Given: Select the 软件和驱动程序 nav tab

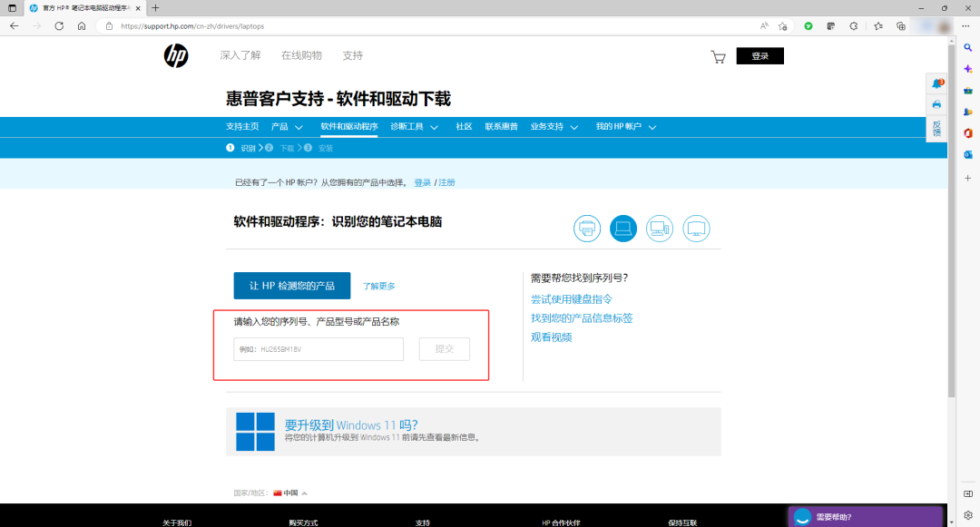Looking at the screenshot, I should click(348, 127).
